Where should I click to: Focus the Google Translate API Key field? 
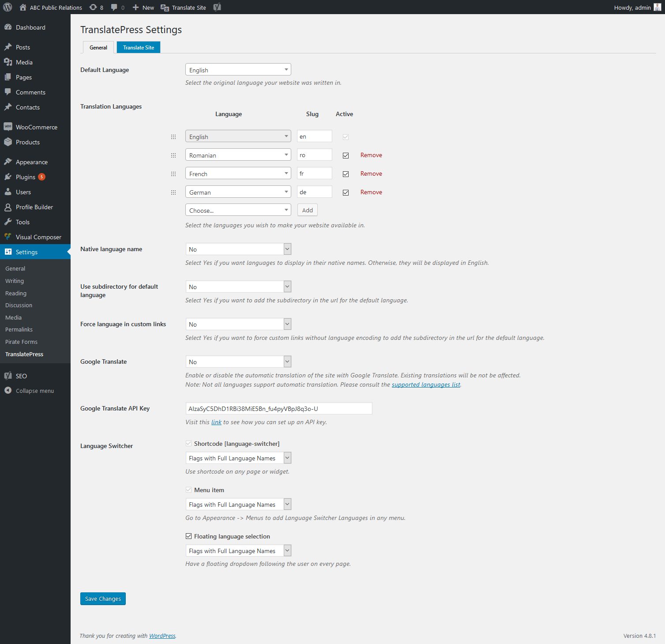click(279, 409)
